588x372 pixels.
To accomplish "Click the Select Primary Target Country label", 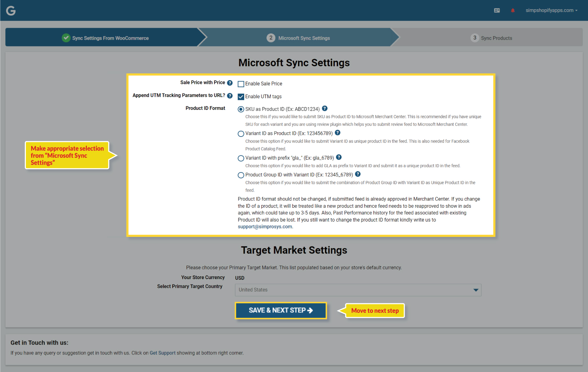I will pyautogui.click(x=190, y=286).
